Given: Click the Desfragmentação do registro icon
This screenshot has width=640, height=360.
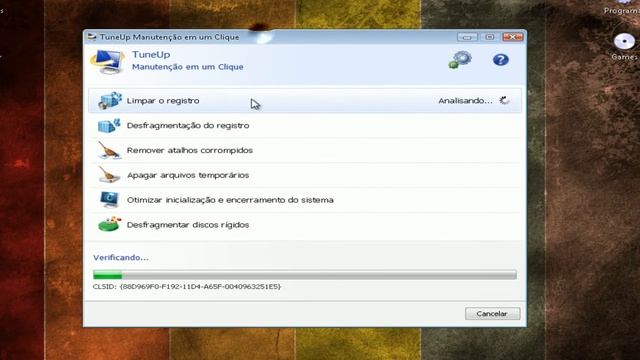Looking at the screenshot, I should coord(109,125).
